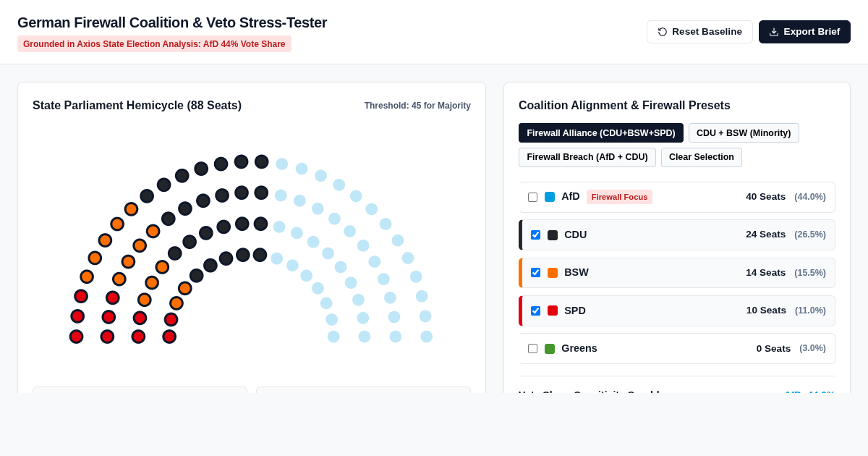Select CDU + BSW (Minority) preset
Screen dimensions: 868x456
point(744,133)
